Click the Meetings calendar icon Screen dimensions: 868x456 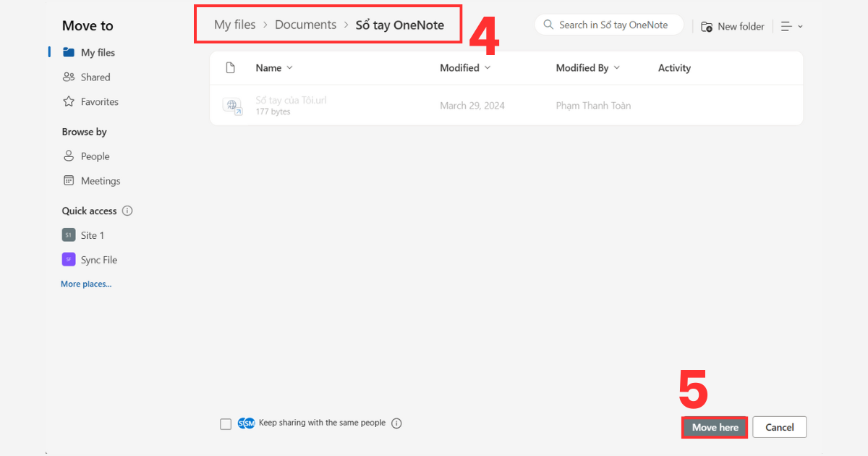point(69,180)
